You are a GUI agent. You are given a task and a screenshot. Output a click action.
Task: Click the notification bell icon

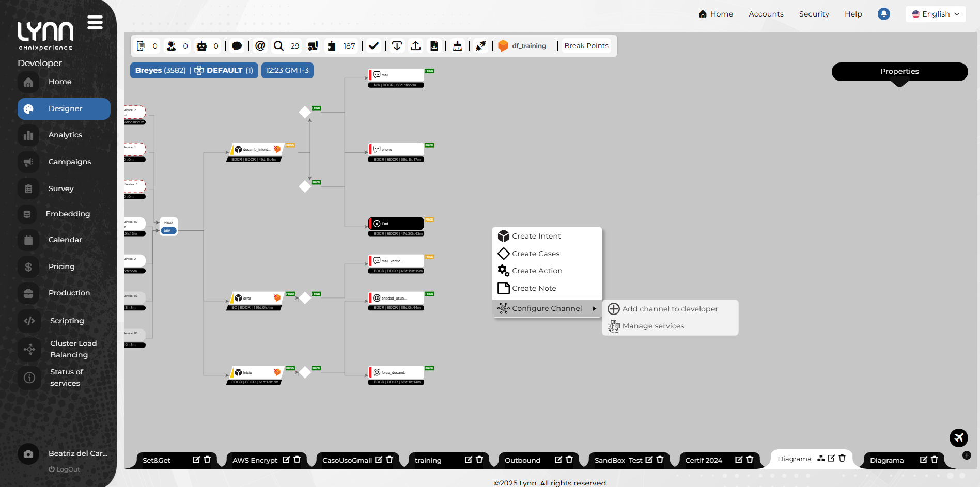coord(884,14)
